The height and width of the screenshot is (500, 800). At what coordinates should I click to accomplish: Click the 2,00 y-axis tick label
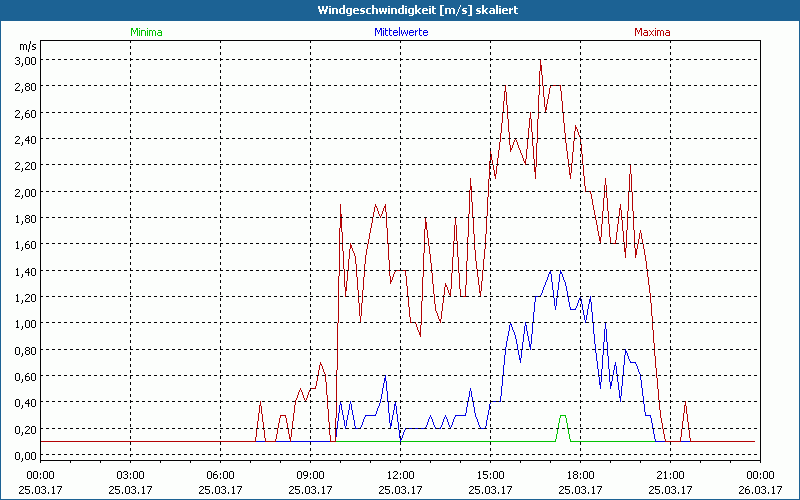(x=25, y=192)
